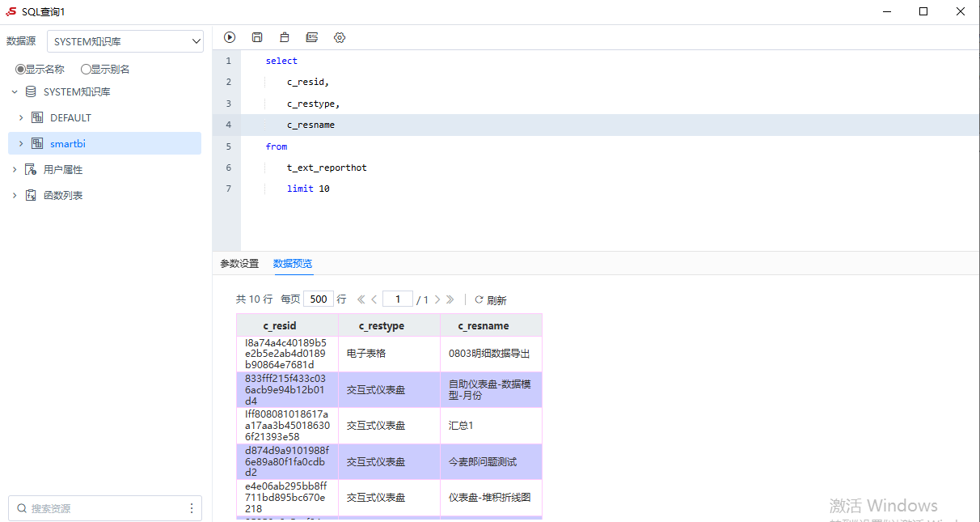
Task: Open the SQL view icon in toolbar
Action: click(312, 37)
